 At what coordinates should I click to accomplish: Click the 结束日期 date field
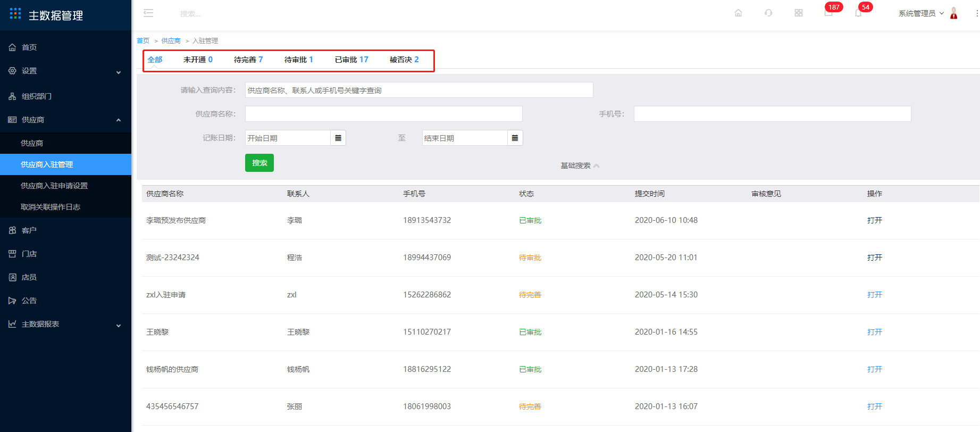(465, 138)
